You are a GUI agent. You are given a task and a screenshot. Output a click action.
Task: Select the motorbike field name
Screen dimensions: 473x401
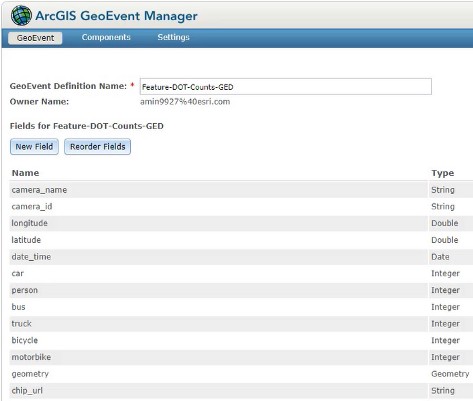pyautogui.click(x=31, y=357)
